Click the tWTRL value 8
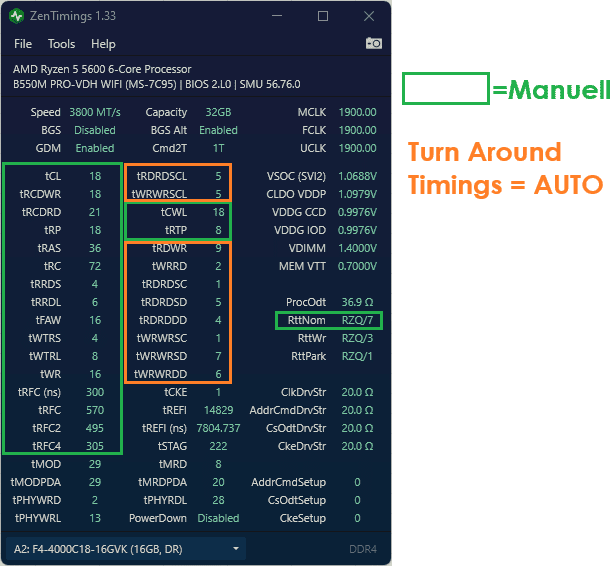The width and height of the screenshot is (616, 566). [95, 357]
